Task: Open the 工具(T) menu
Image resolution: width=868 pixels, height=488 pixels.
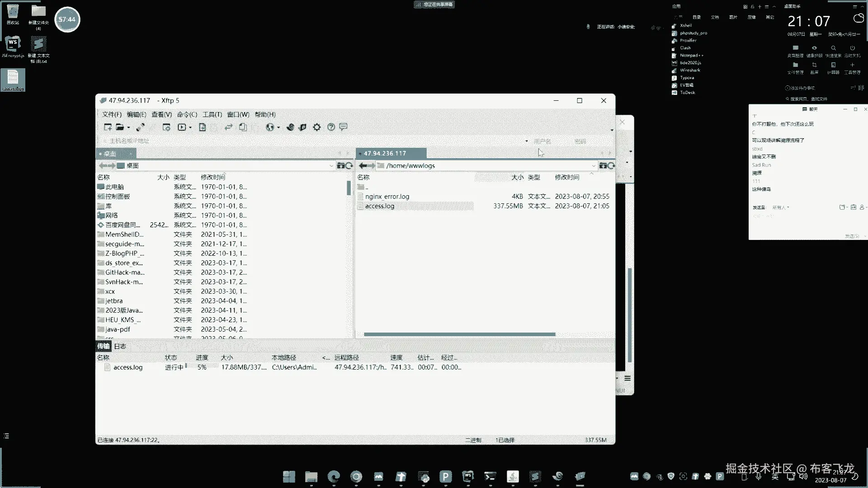Action: tap(212, 114)
